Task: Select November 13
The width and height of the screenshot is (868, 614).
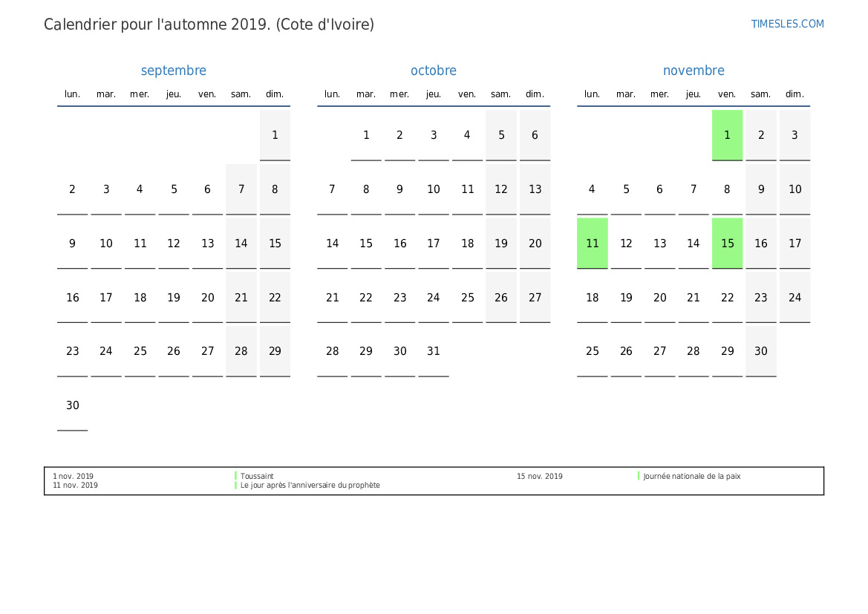Action: (660, 243)
